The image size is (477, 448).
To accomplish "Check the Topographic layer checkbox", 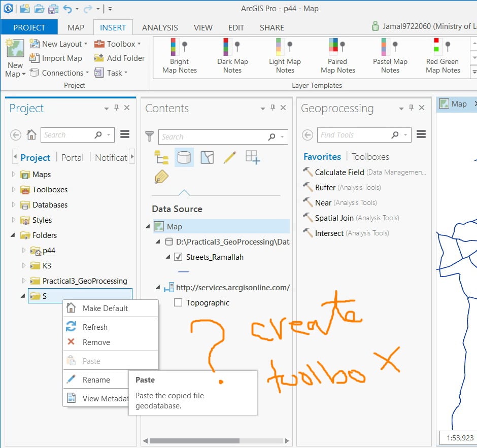I will click(x=178, y=302).
